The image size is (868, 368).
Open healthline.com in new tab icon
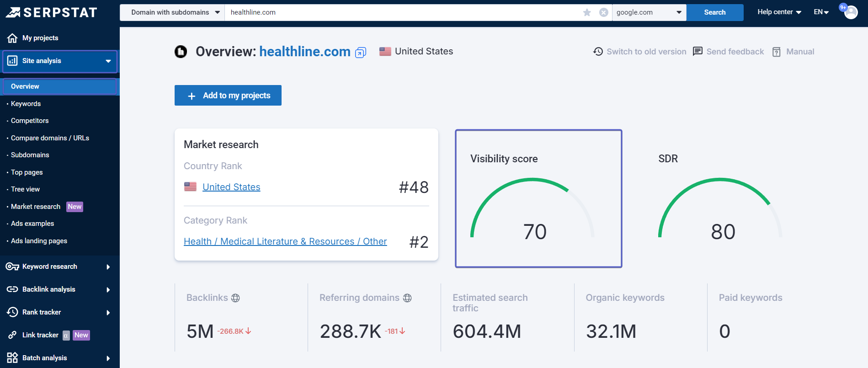coord(361,53)
